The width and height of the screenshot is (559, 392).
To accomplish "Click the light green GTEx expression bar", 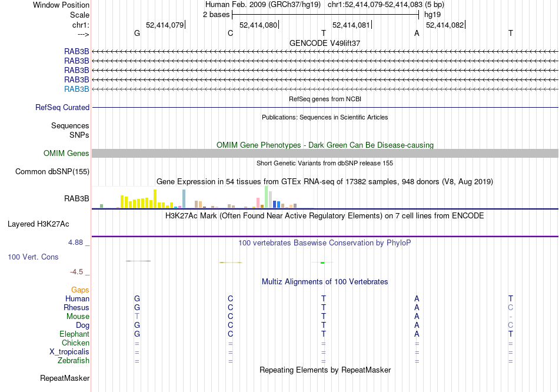I will pyautogui.click(x=267, y=197).
